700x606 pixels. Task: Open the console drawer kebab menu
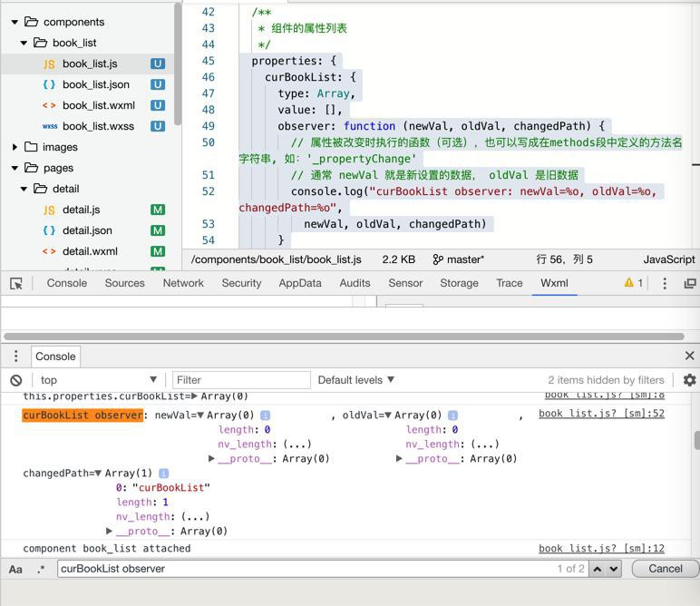tap(15, 356)
